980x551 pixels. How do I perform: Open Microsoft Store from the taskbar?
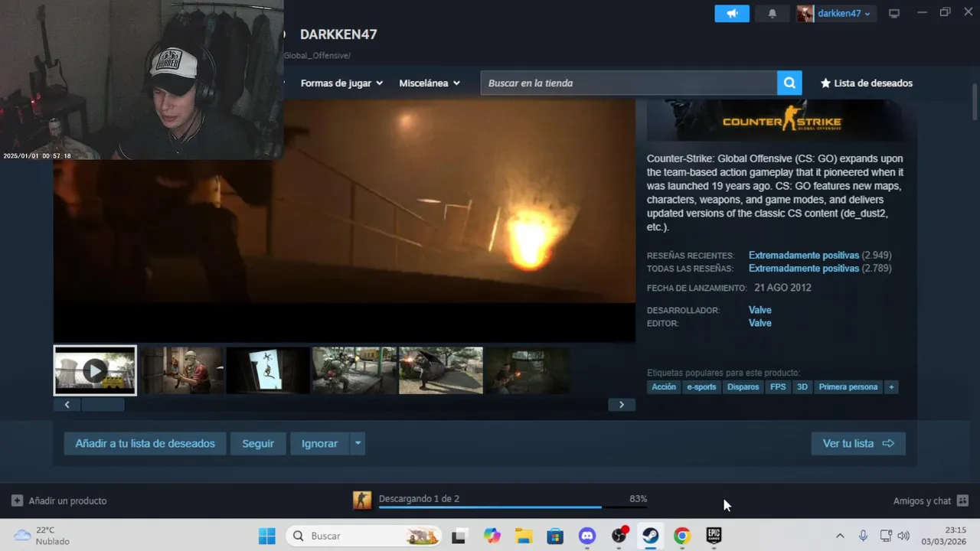point(555,536)
